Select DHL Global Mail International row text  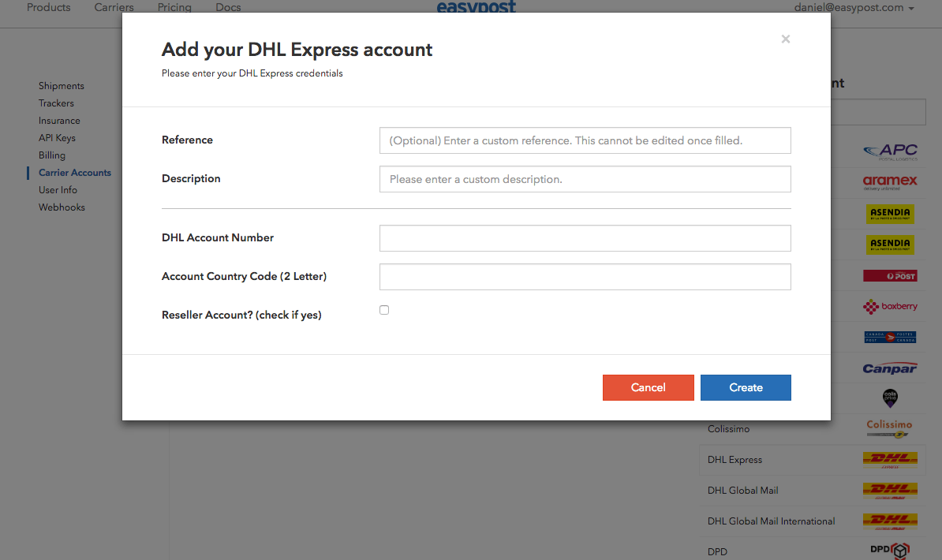click(x=772, y=521)
